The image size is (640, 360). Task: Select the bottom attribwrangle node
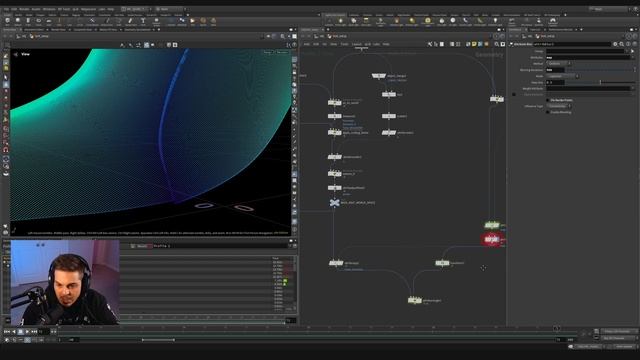pyautogui.click(x=414, y=300)
